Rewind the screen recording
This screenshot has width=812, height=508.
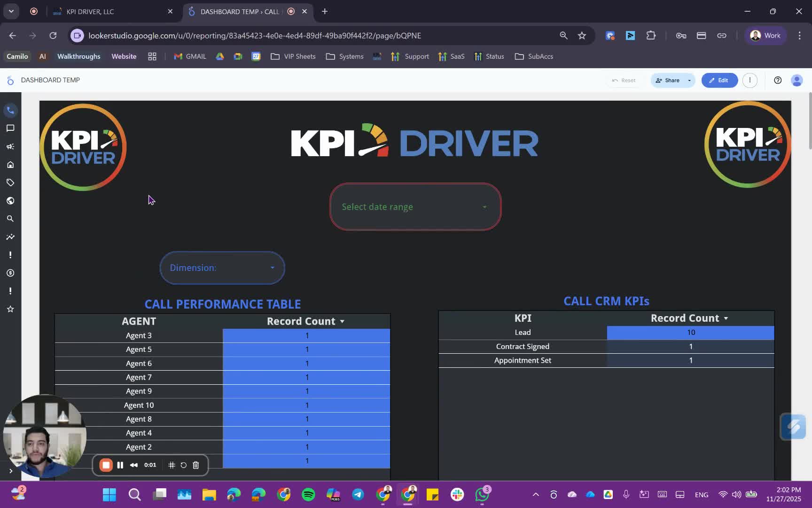click(134, 465)
